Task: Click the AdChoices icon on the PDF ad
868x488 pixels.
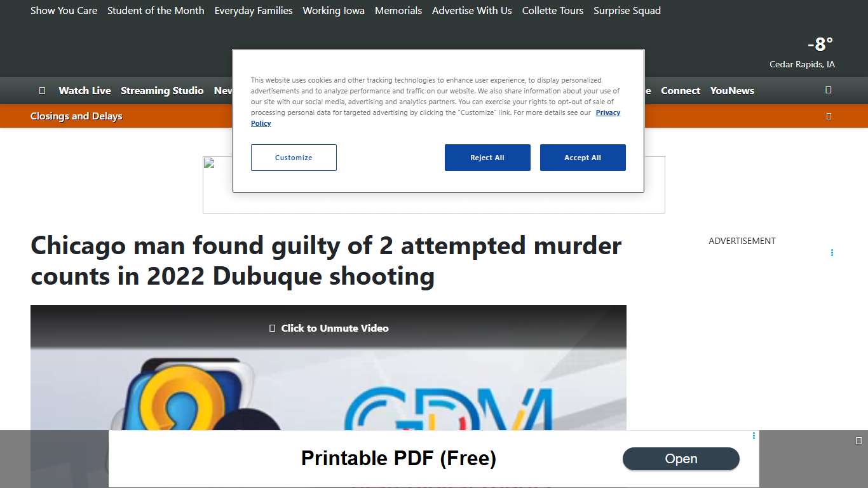Action: (753, 436)
